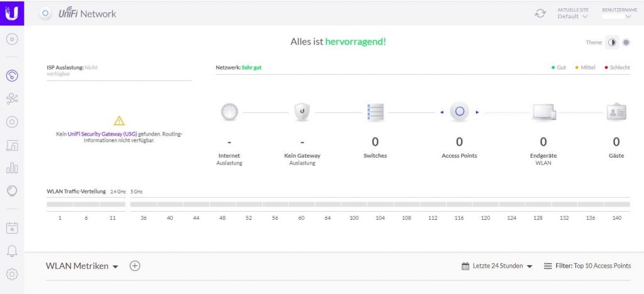The height and width of the screenshot is (294, 644).
Task: Click the filter sliders icon
Action: 548,266
